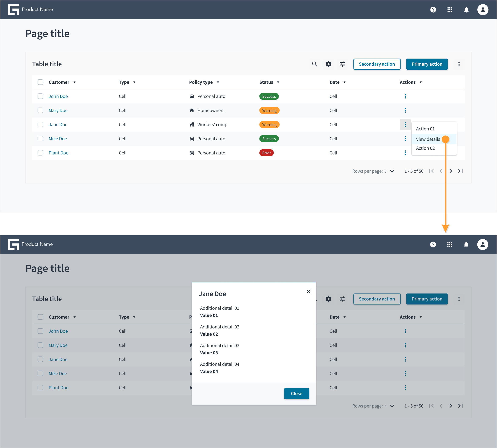The width and height of the screenshot is (497, 448).
Task: Choose Action 02 from row context menu
Action: (x=434, y=148)
